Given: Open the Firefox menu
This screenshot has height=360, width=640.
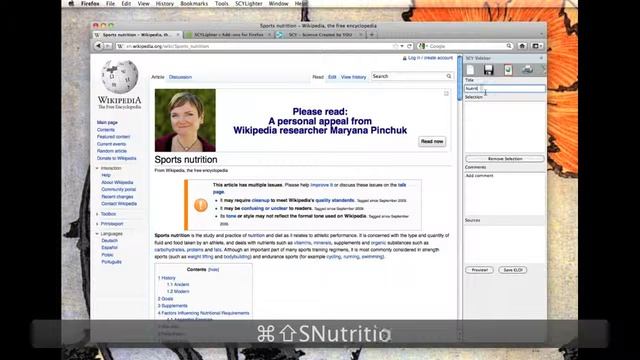Looking at the screenshot, I should click(90, 3).
